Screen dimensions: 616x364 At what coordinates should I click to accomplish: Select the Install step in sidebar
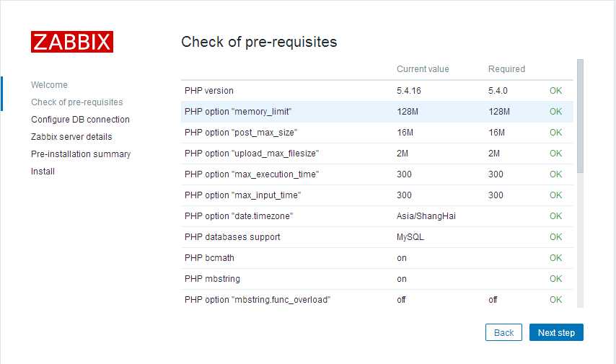click(43, 172)
